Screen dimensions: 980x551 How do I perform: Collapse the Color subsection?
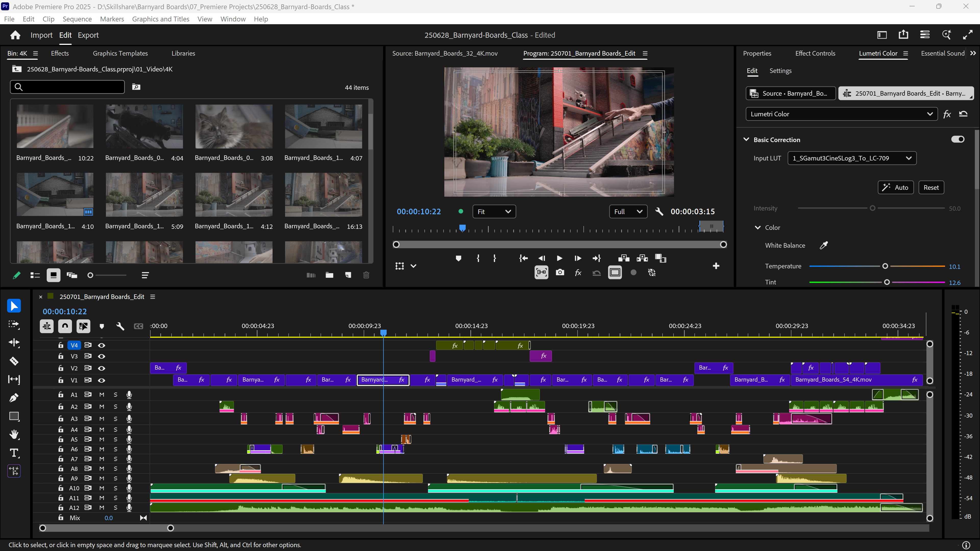point(757,227)
